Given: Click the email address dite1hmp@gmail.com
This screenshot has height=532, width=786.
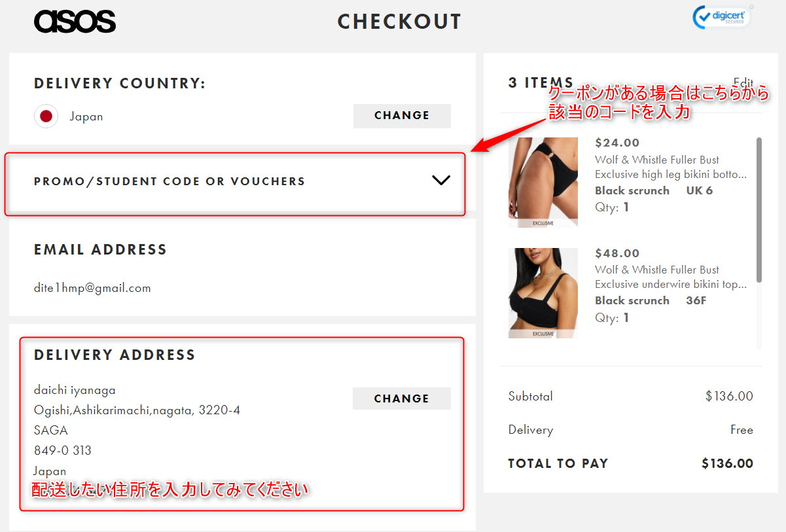Looking at the screenshot, I should [92, 288].
